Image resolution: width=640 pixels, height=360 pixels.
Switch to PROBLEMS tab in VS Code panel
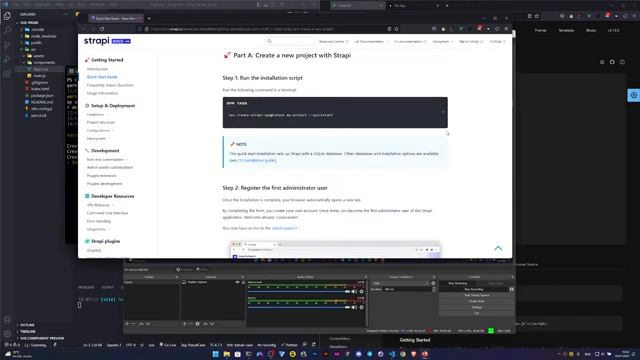tap(86, 287)
